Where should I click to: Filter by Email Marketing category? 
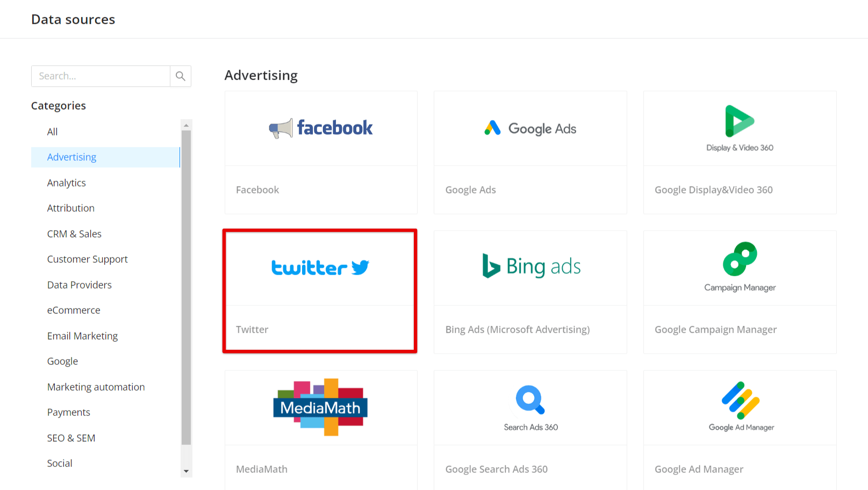pyautogui.click(x=82, y=336)
